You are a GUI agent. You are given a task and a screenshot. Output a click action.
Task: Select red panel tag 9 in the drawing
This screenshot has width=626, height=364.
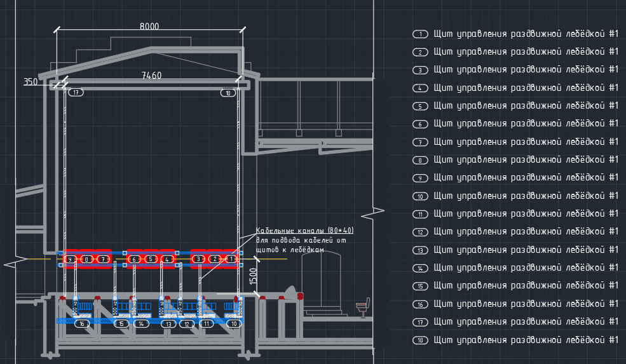pyautogui.click(x=70, y=259)
